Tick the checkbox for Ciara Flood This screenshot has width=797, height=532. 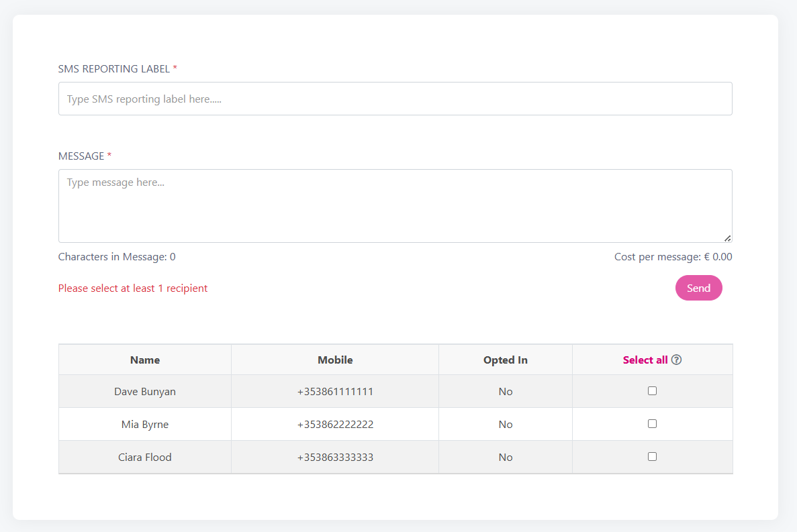pos(652,456)
